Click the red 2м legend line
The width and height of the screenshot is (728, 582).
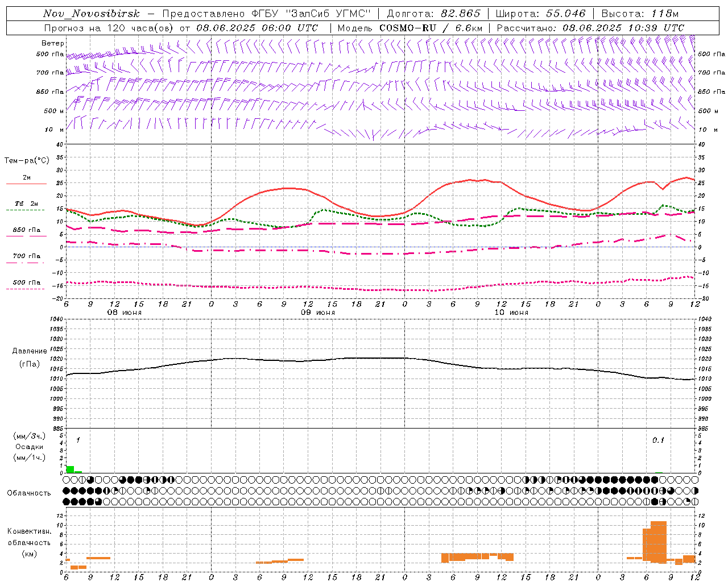click(26, 184)
